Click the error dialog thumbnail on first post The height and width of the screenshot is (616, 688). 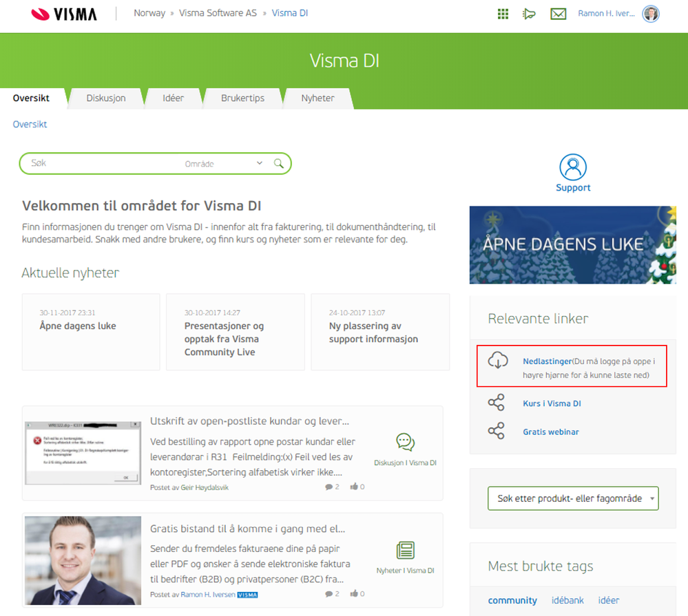point(83,453)
